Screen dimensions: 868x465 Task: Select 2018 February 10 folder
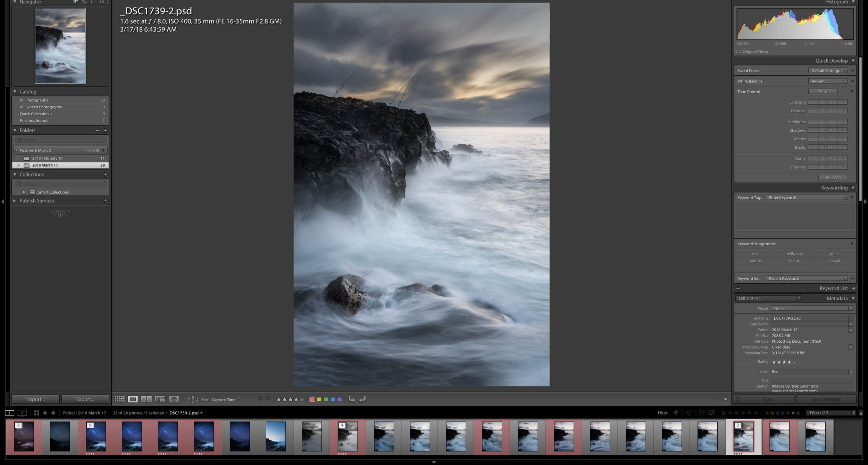point(60,158)
